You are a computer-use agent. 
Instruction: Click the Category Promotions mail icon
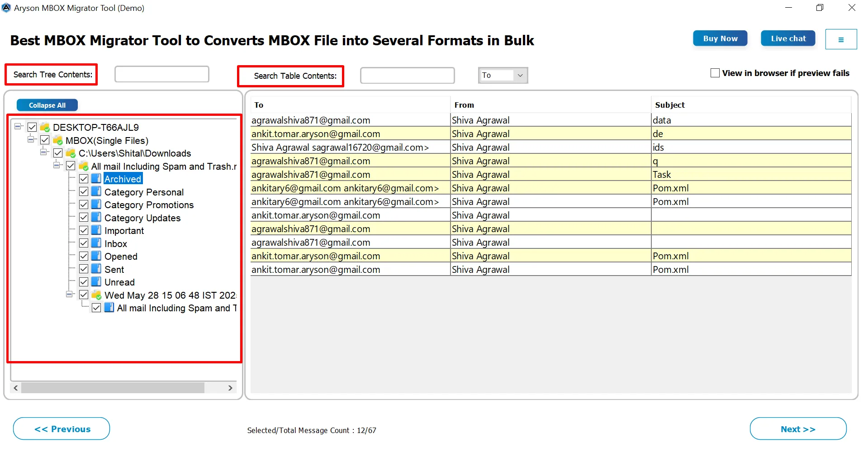tap(96, 205)
